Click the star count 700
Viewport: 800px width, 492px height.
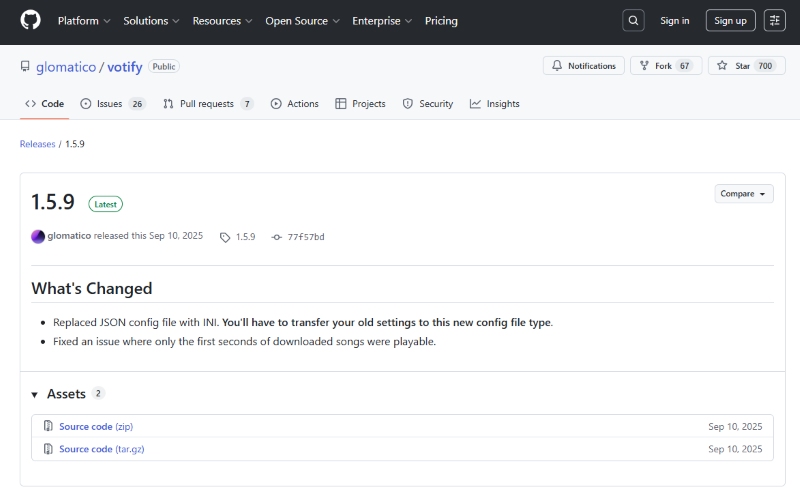tap(765, 66)
